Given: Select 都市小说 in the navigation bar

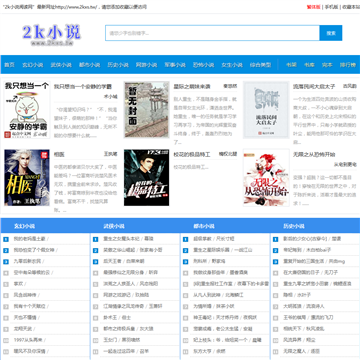Looking at the screenshot, I should (89, 65).
